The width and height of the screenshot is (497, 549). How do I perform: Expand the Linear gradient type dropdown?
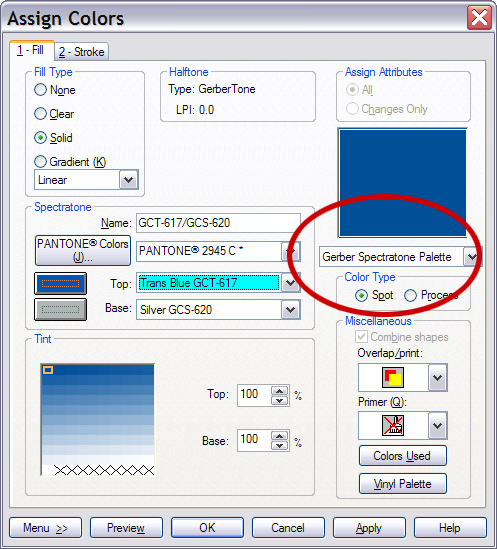[129, 180]
